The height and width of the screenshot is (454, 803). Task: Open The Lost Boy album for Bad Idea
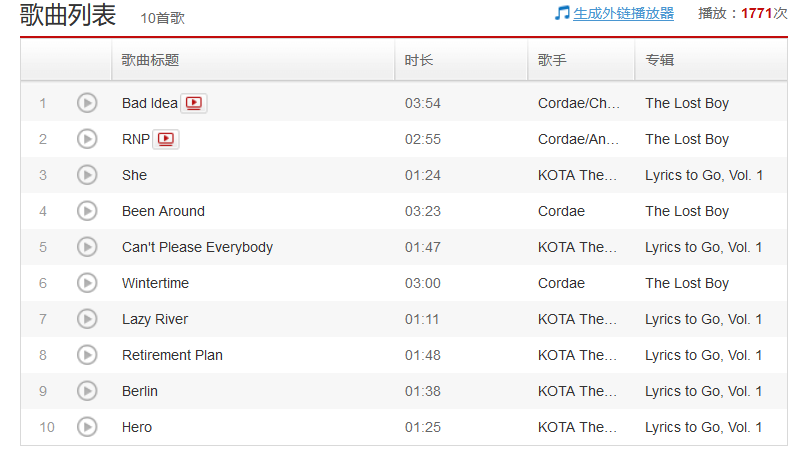click(x=687, y=103)
